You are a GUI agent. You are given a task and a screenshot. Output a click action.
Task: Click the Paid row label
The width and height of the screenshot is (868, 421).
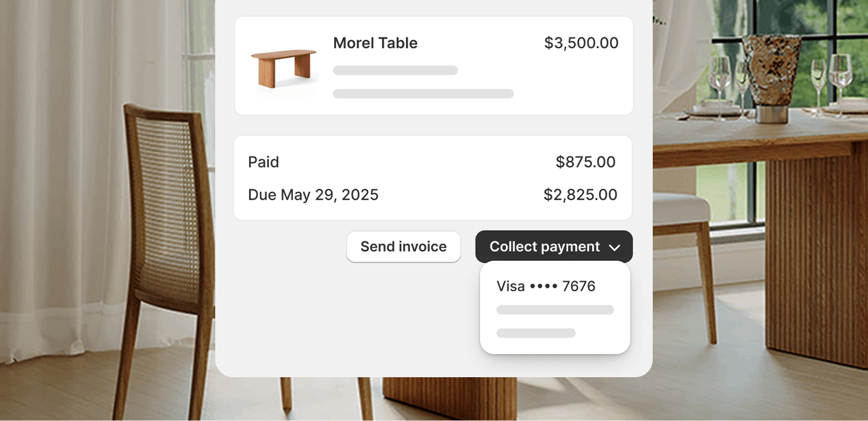pos(264,162)
